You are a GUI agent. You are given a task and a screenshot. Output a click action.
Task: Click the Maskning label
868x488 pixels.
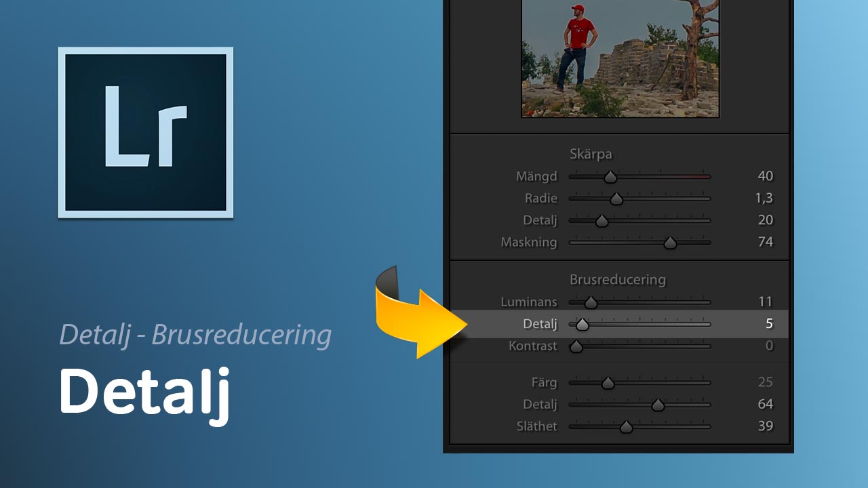tap(529, 242)
